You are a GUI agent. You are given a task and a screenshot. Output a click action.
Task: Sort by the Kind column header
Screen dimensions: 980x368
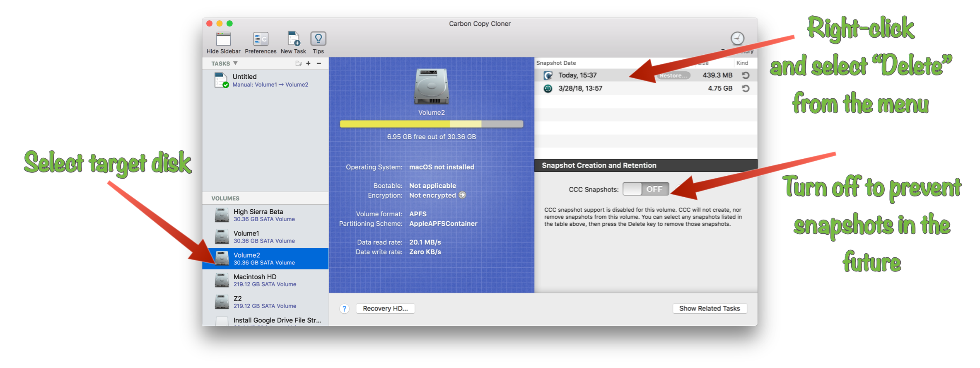pyautogui.click(x=742, y=63)
